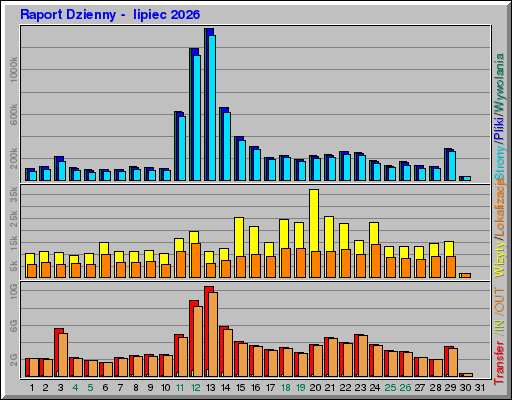Click the blue Pliki legend label
Screen dimensions: 512x400
(499, 128)
